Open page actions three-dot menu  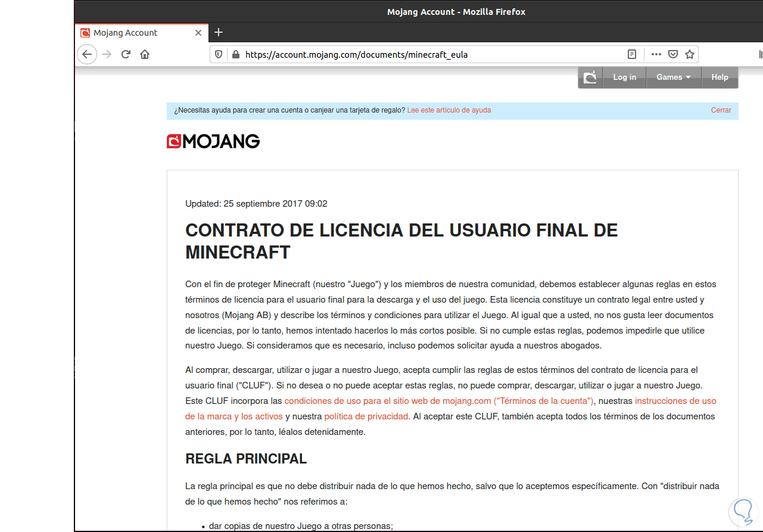(656, 54)
